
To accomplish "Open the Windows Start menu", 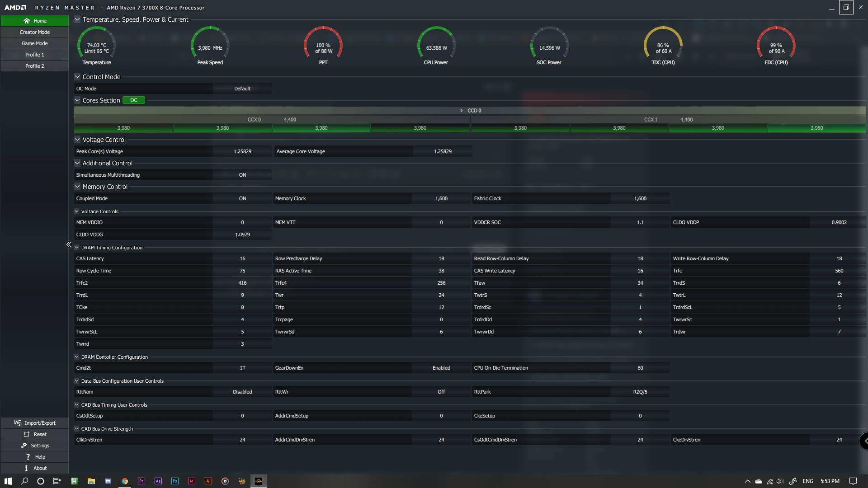I will (8, 481).
